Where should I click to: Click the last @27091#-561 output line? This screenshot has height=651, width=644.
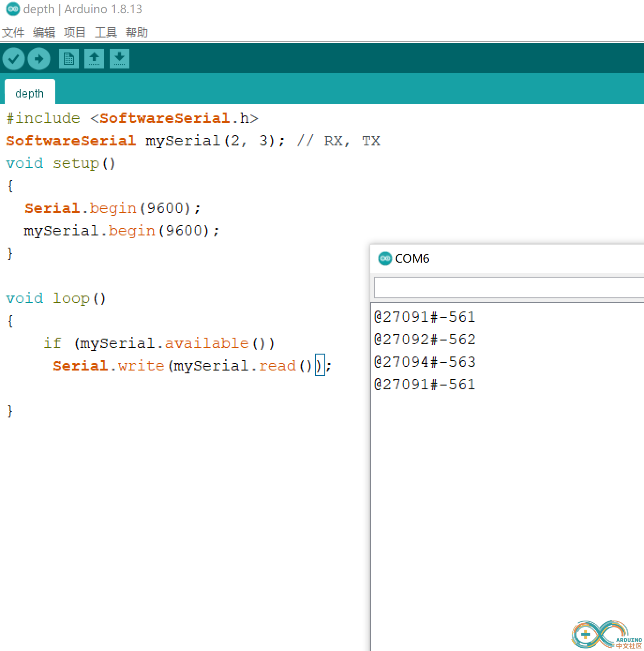tap(425, 385)
